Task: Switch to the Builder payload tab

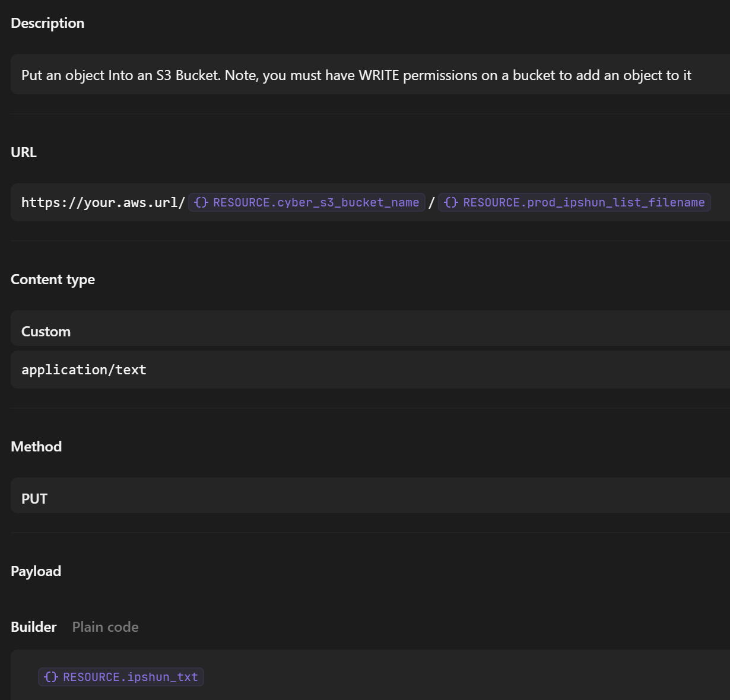Action: pyautogui.click(x=34, y=627)
